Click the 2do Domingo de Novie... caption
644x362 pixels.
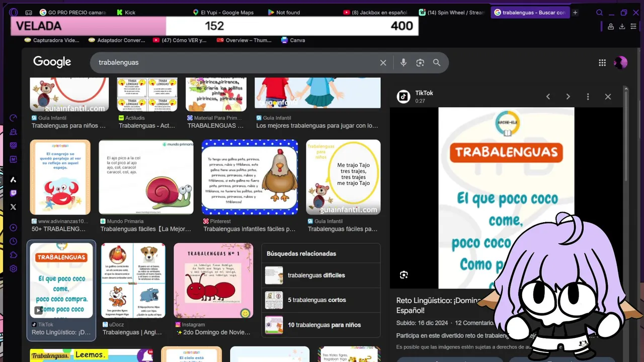(213, 332)
